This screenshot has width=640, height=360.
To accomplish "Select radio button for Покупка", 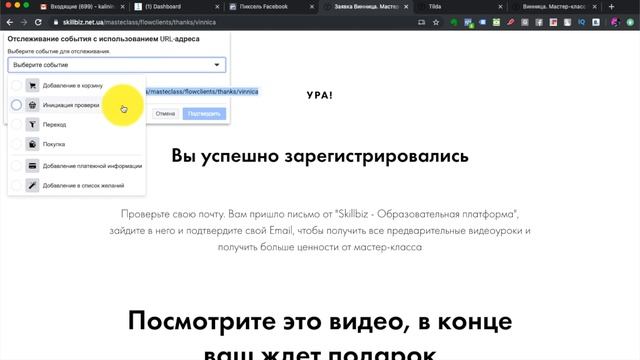I will (16, 144).
